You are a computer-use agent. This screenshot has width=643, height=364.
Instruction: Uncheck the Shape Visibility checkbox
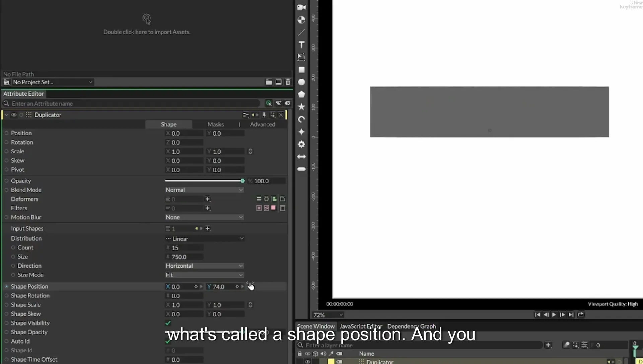point(168,323)
